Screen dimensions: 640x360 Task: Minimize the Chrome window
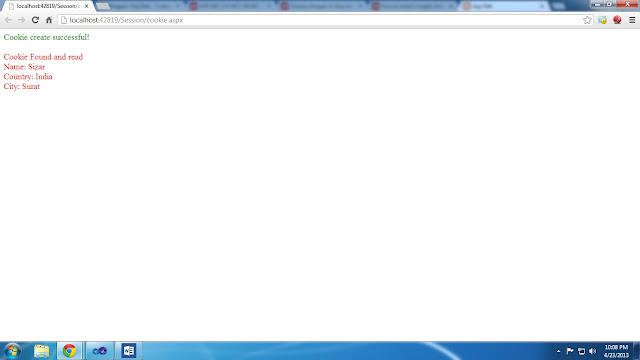click(x=597, y=4)
